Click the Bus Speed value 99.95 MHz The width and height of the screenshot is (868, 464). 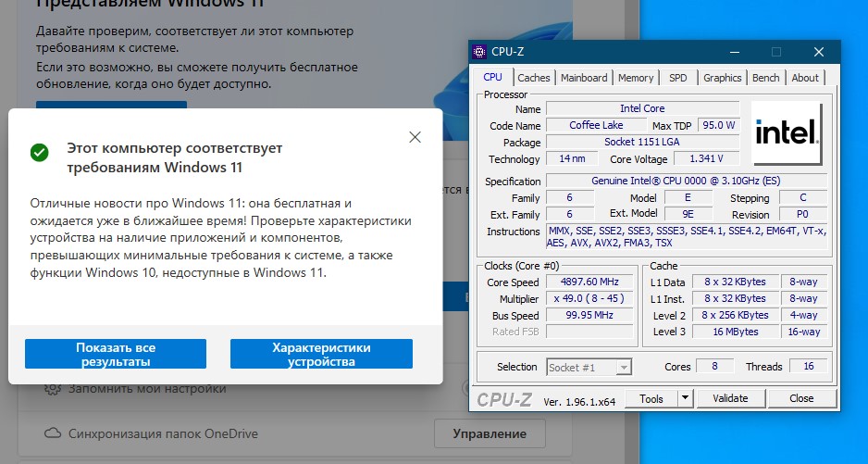coord(590,315)
